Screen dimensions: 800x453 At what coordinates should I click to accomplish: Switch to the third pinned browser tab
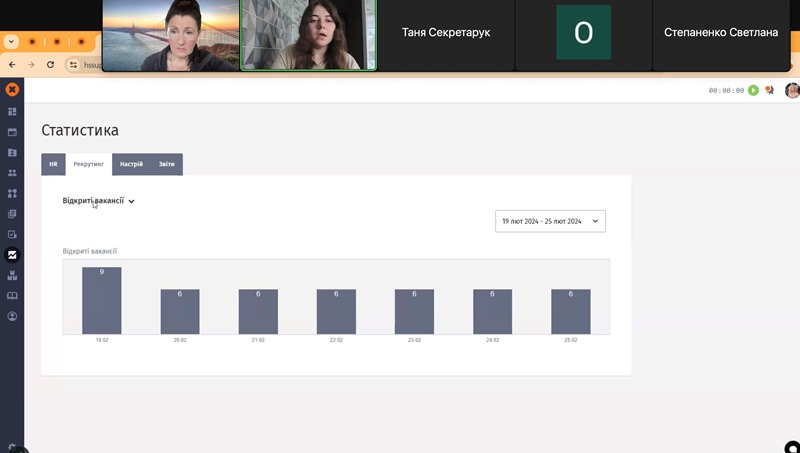point(81,41)
